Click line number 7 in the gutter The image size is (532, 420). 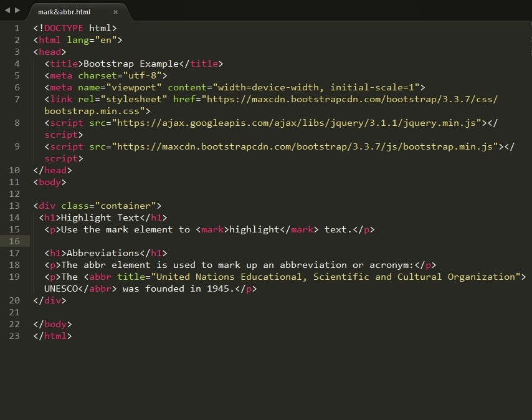point(17,100)
